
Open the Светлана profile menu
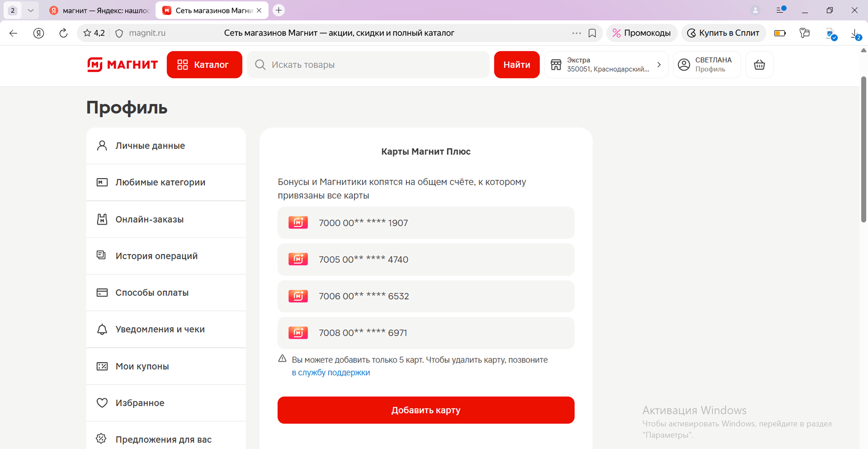click(707, 65)
